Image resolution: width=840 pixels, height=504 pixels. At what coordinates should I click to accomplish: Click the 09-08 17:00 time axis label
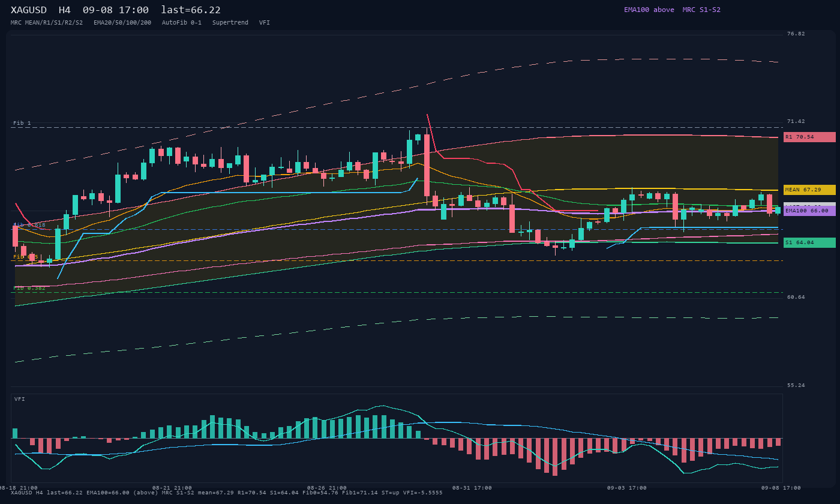(x=781, y=488)
